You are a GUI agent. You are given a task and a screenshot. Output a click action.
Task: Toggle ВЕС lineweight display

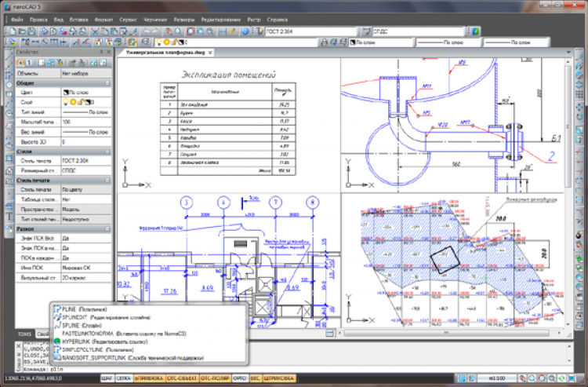point(255,378)
